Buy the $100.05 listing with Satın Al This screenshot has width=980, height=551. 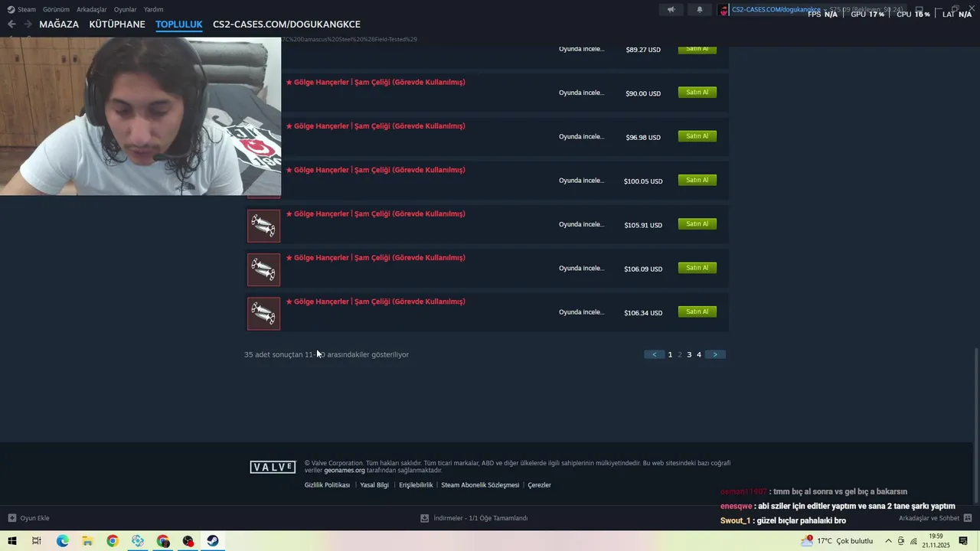coord(697,181)
